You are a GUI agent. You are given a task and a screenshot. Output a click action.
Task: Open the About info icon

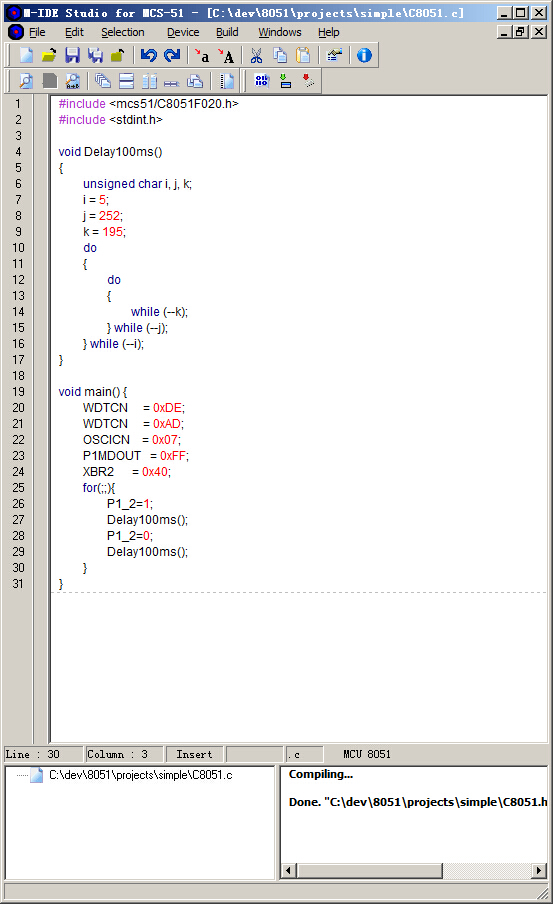point(364,55)
